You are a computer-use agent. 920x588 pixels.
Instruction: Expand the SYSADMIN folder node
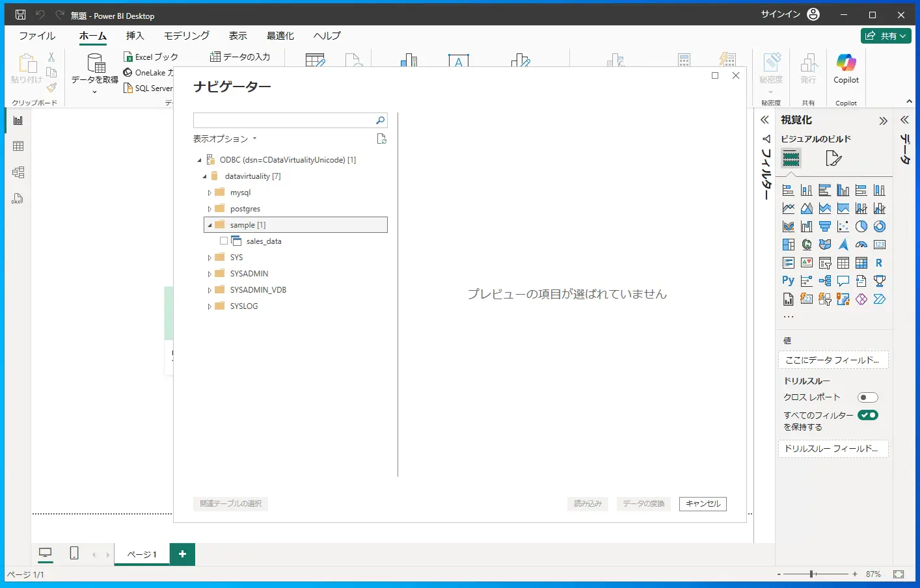click(210, 274)
